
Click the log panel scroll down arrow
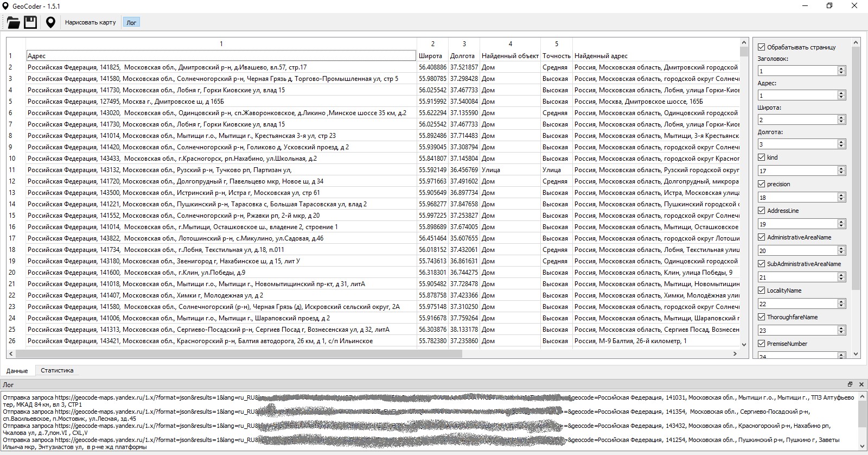click(x=863, y=447)
